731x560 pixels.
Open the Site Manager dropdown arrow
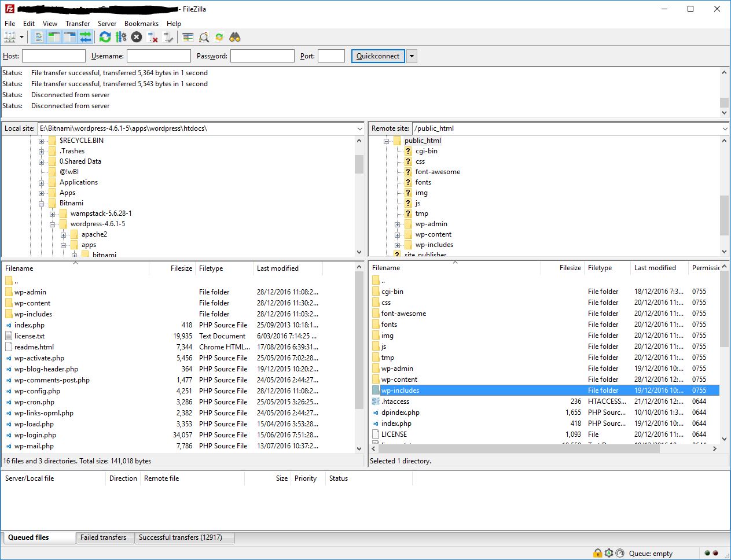click(22, 37)
